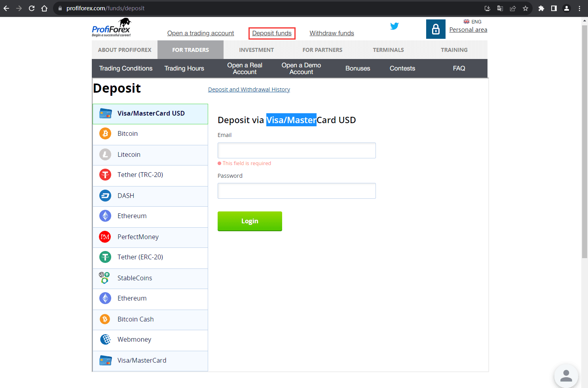
Task: Click the last Visa/MasterCard card icon
Action: (x=105, y=360)
